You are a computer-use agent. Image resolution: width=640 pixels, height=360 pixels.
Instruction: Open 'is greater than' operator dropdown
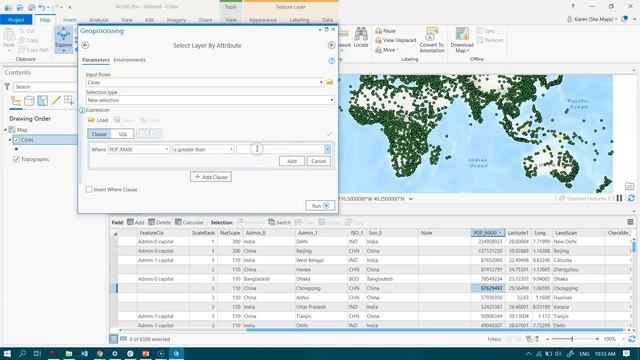coord(231,149)
